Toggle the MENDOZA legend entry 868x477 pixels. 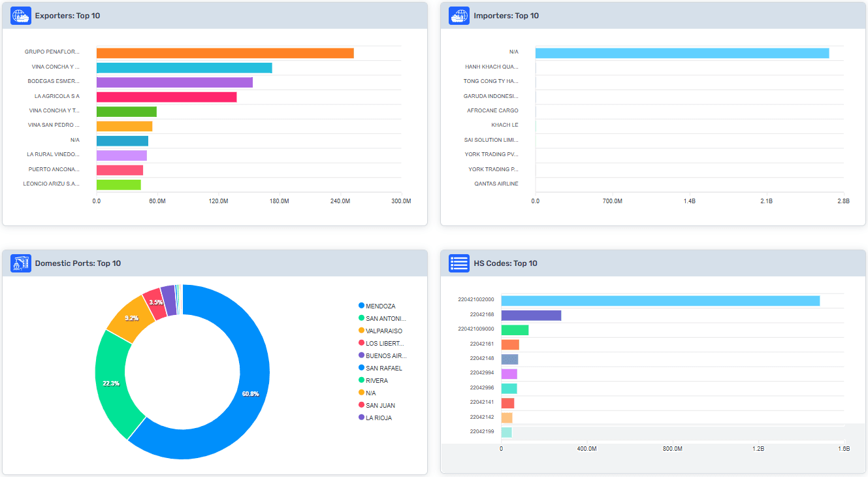pos(380,306)
